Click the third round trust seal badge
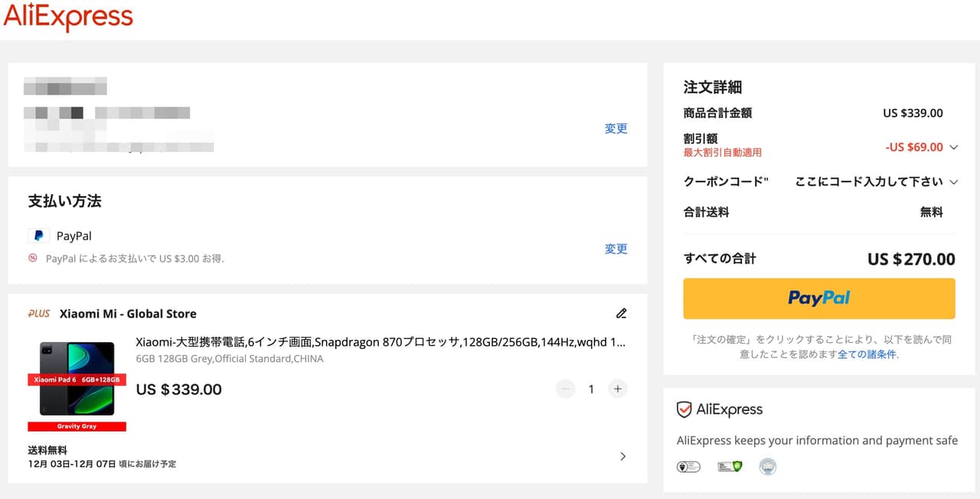 [767, 466]
